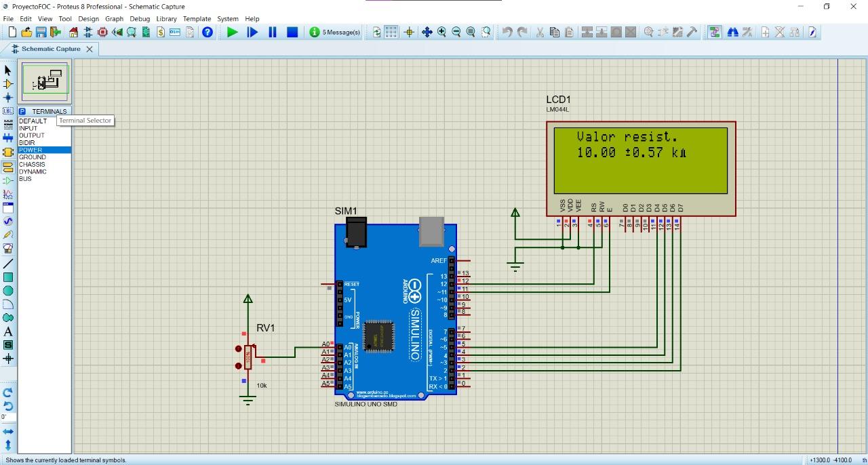Activate the 2D Graphics Box tool
Image resolution: width=868 pixels, height=465 pixels.
pyautogui.click(x=8, y=277)
